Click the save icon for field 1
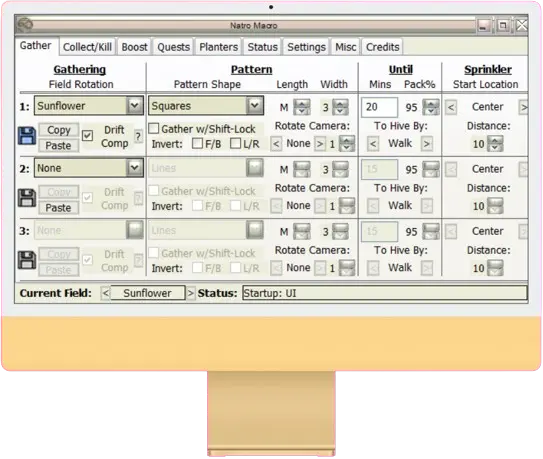The image size is (543, 459). tap(27, 136)
